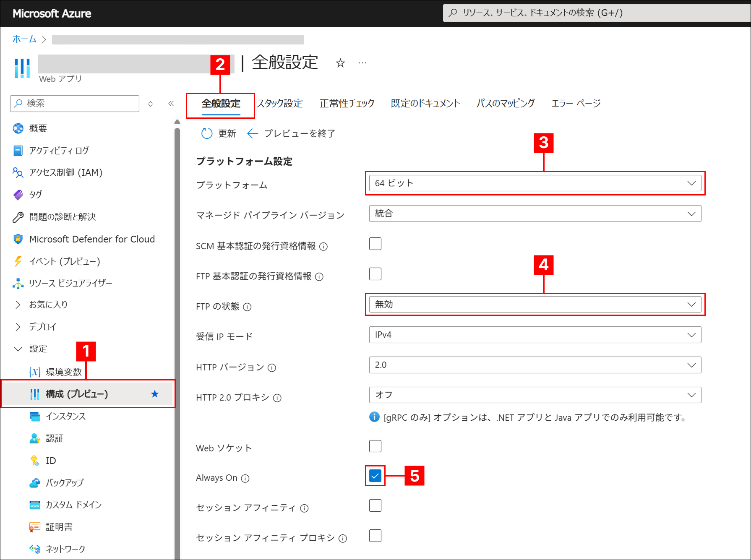Screen dimensions: 751x560
Task: Click the top リソース、サービス search box
Action: tap(597, 13)
